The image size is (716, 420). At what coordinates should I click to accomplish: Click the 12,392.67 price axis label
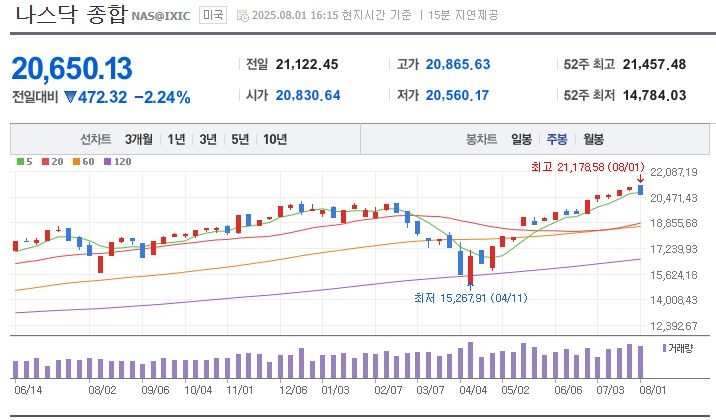674,326
